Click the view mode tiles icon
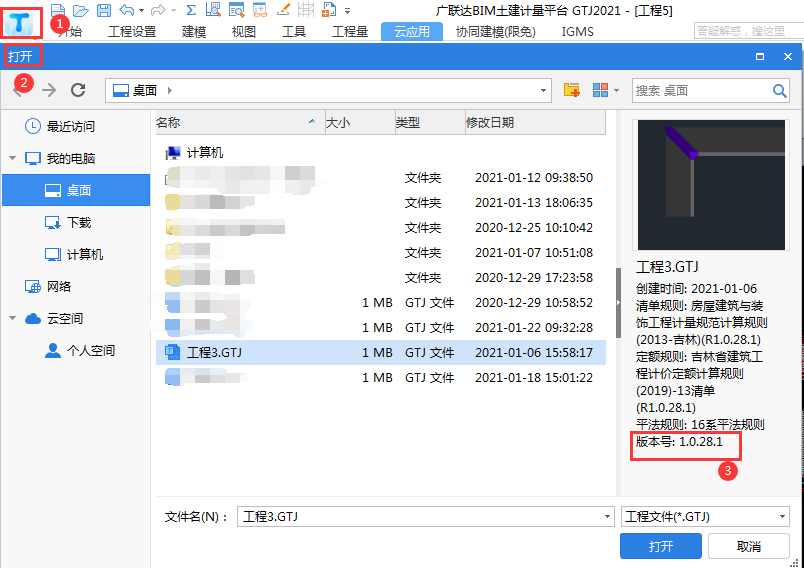The width and height of the screenshot is (804, 568). (600, 90)
